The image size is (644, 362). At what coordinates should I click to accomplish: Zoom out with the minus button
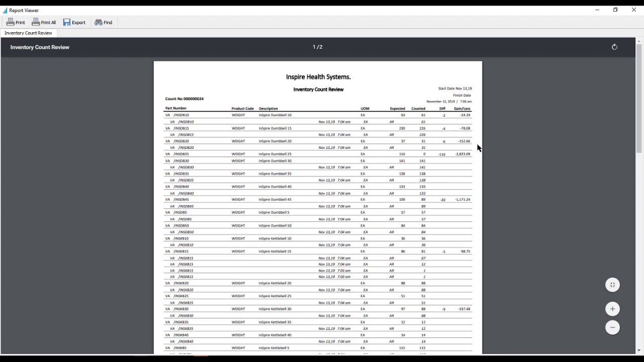click(612, 327)
